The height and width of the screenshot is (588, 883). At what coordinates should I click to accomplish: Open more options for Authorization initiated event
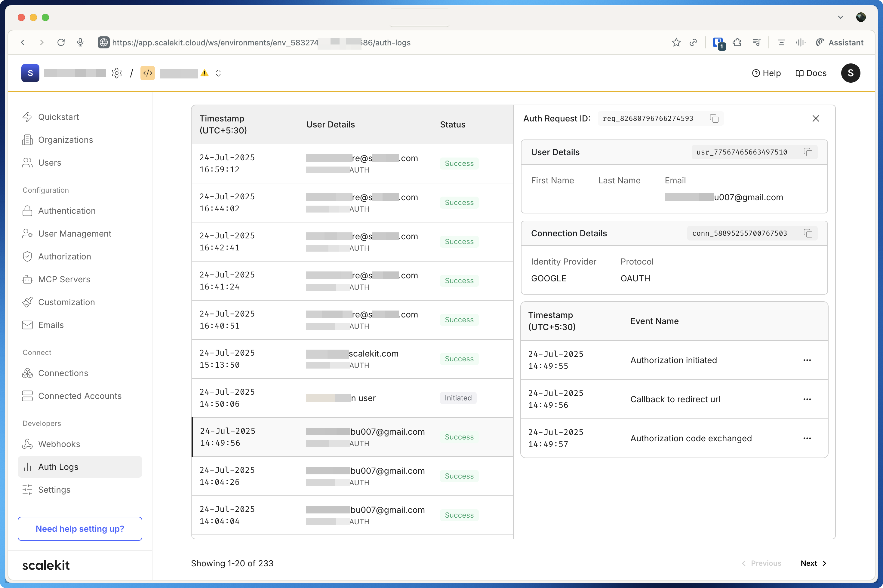[x=807, y=360]
